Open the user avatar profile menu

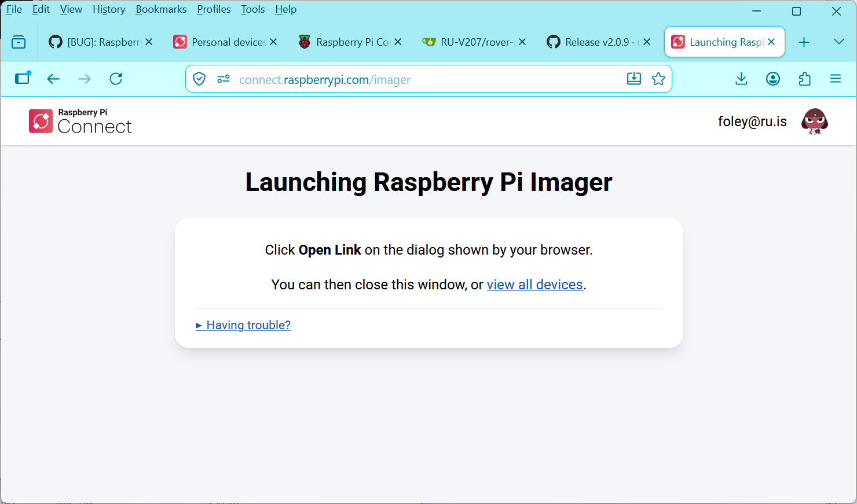815,122
